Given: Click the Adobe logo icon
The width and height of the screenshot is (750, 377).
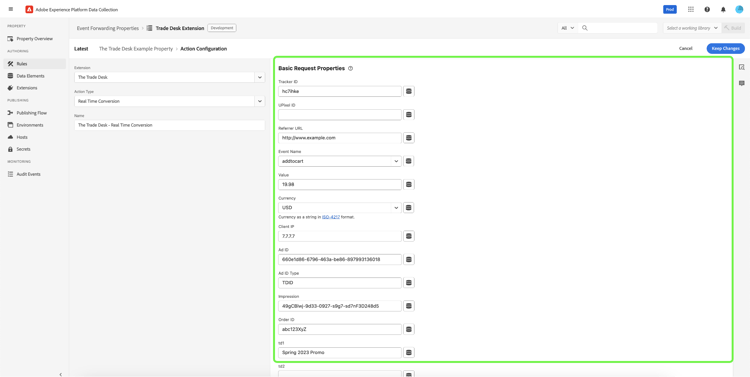Looking at the screenshot, I should click(29, 9).
